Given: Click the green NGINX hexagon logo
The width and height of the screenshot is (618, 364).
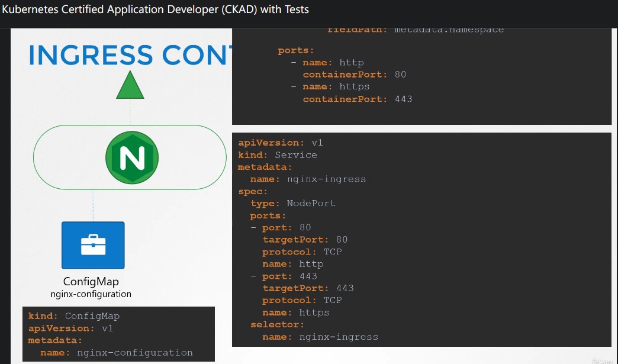Looking at the screenshot, I should pyautogui.click(x=132, y=157).
